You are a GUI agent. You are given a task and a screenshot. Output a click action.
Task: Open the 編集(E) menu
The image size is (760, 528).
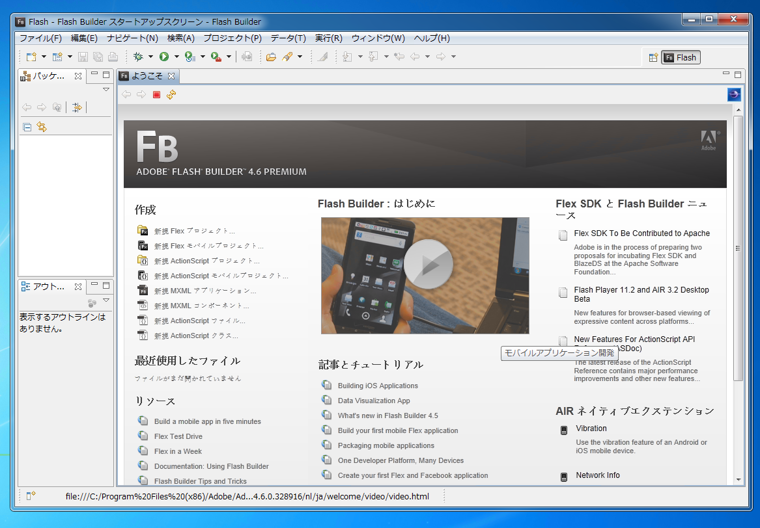click(x=84, y=38)
